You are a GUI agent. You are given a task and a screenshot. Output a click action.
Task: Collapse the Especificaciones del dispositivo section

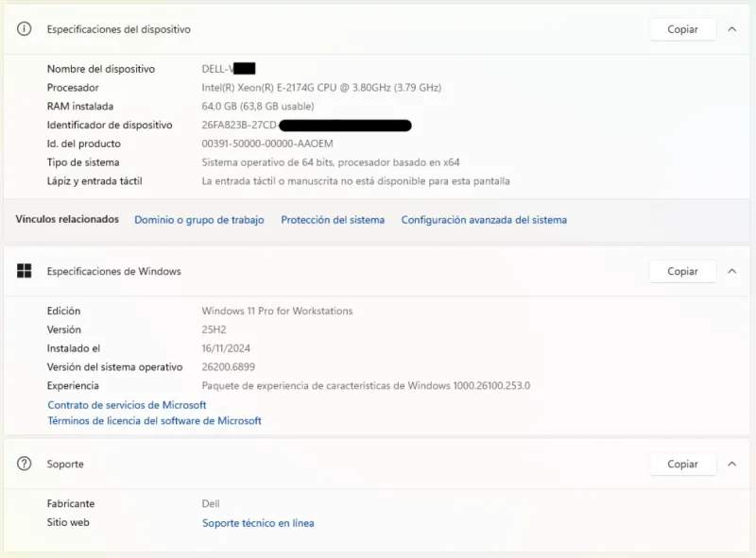pos(731,29)
